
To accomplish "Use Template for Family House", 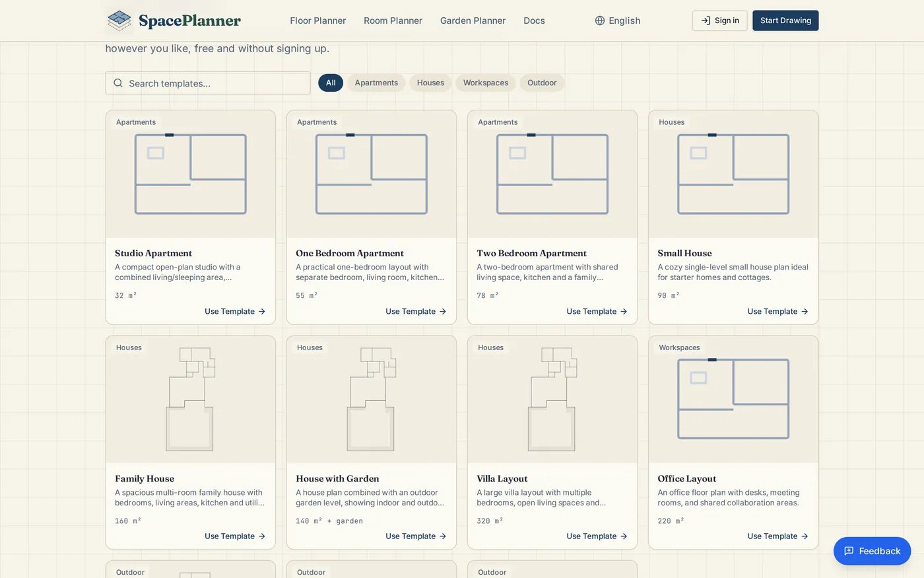I will pyautogui.click(x=235, y=536).
